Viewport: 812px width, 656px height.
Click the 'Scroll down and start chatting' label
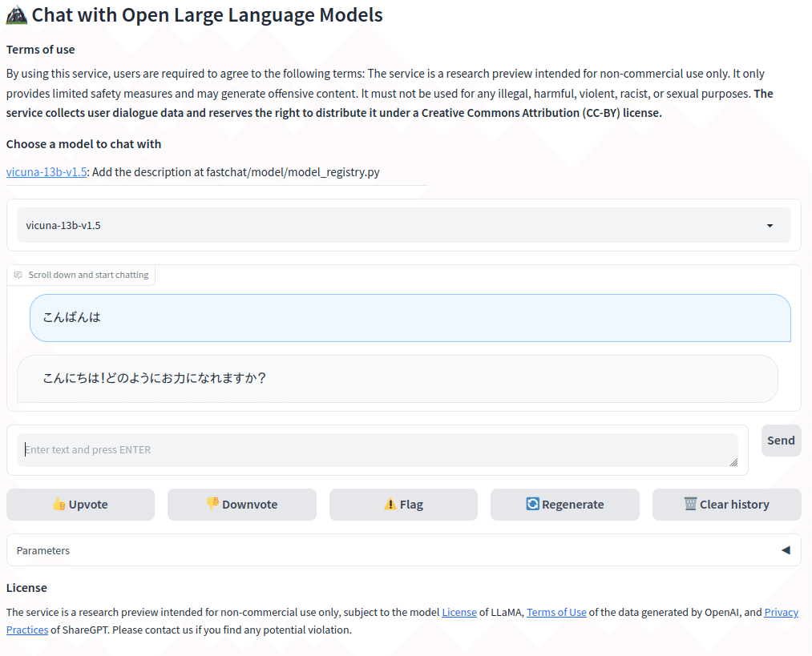click(x=88, y=275)
